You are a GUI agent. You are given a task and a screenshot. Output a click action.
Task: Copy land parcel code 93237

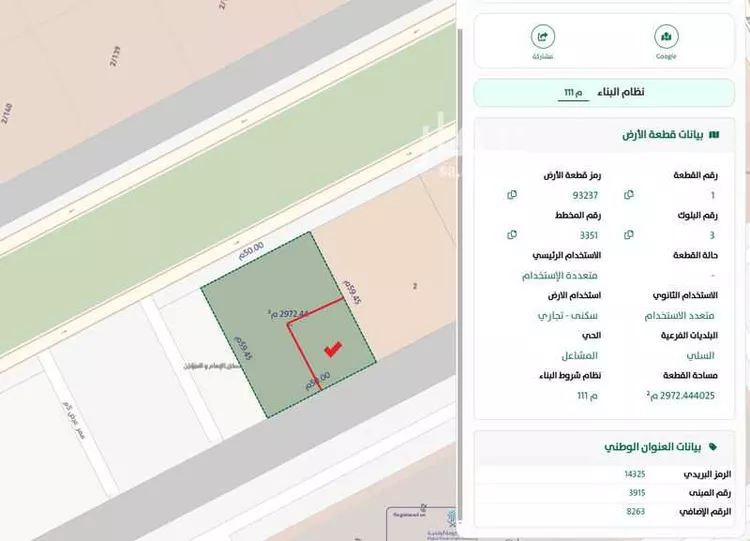(512, 194)
